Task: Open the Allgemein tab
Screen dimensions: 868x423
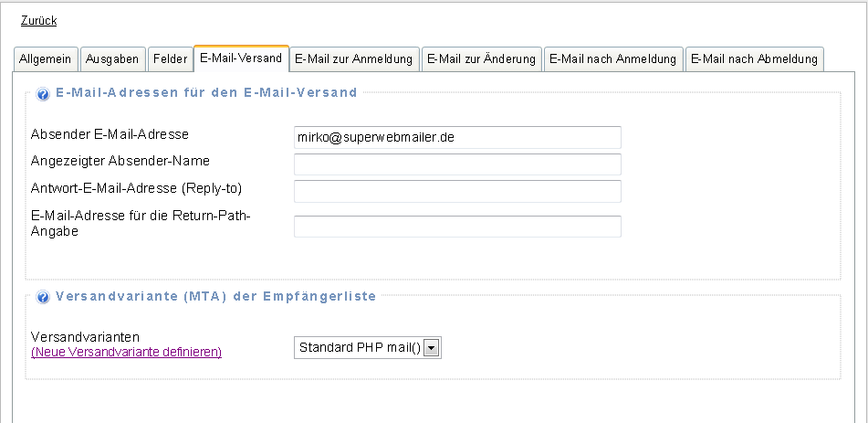Action: (x=46, y=59)
